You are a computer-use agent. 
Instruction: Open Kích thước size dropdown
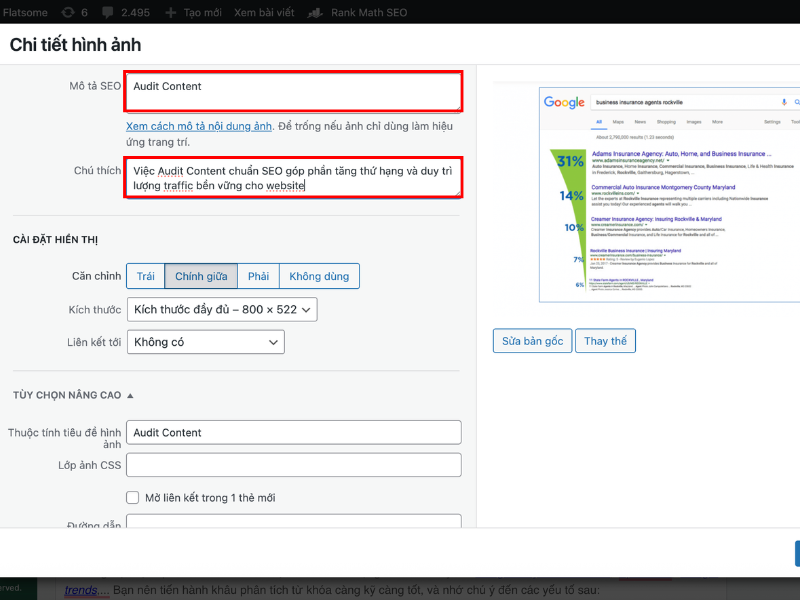click(x=222, y=310)
